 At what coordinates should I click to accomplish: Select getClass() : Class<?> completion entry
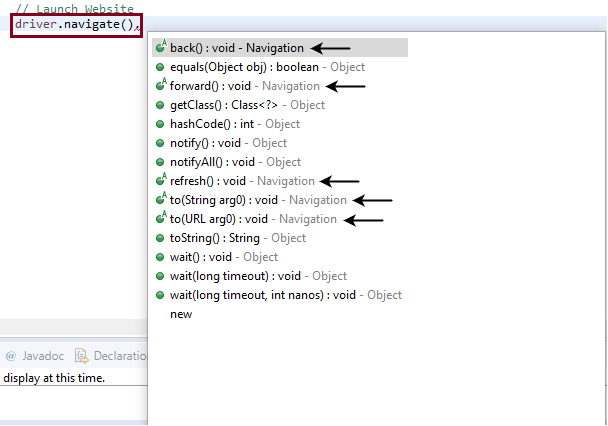pos(247,105)
